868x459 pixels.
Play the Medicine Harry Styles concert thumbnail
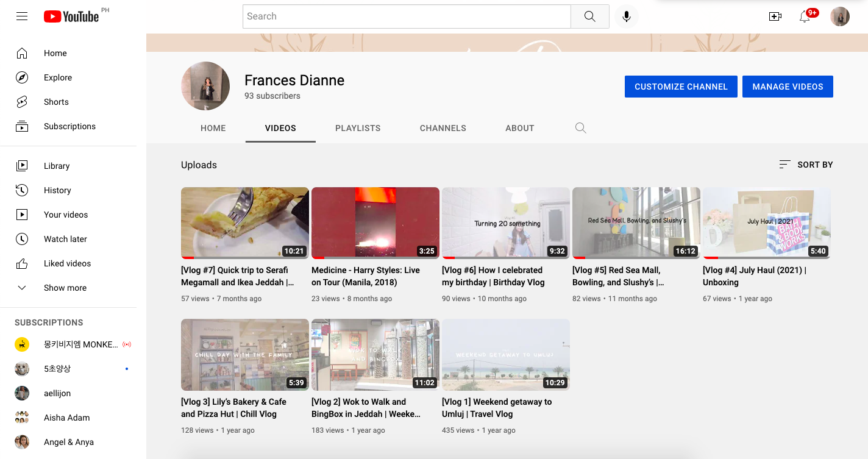[375, 223]
